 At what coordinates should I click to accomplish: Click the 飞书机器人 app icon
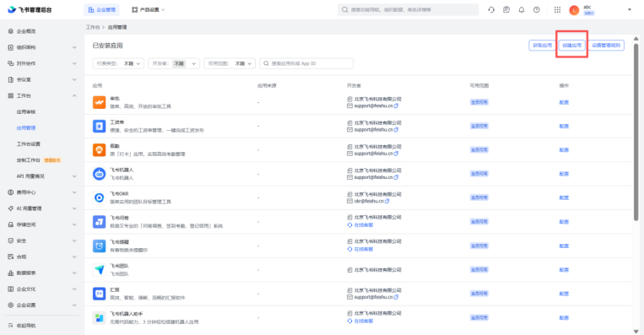[99, 174]
